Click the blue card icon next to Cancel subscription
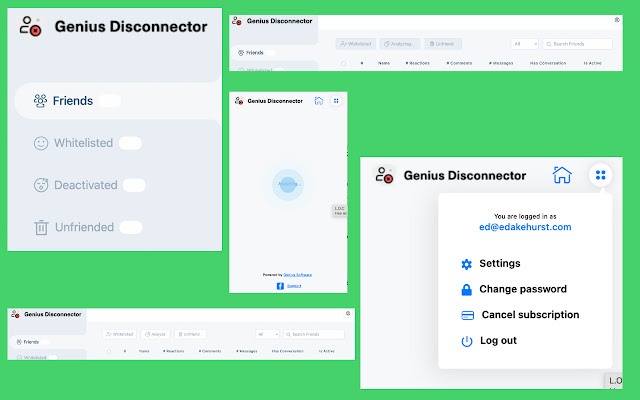640x400 pixels. 467,315
